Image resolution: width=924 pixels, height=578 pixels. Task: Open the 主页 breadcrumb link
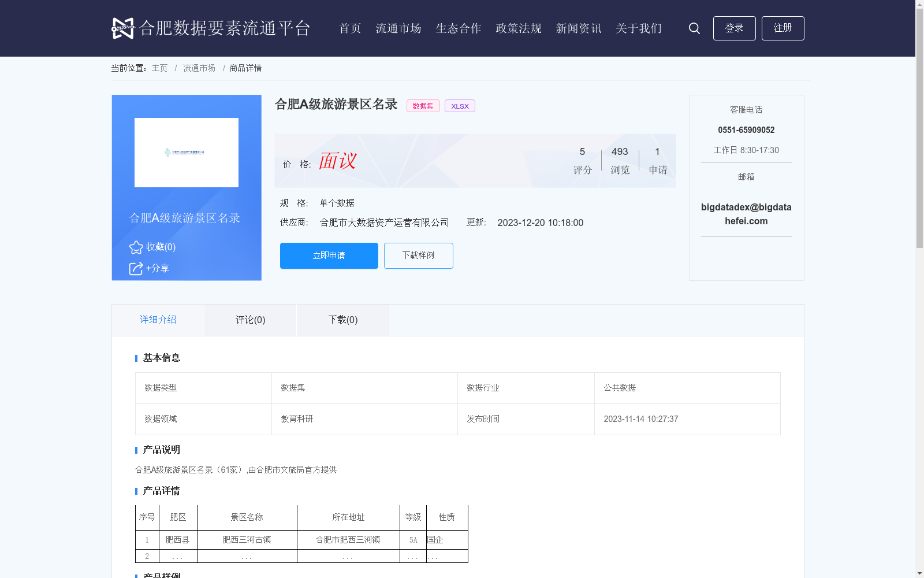(x=159, y=68)
